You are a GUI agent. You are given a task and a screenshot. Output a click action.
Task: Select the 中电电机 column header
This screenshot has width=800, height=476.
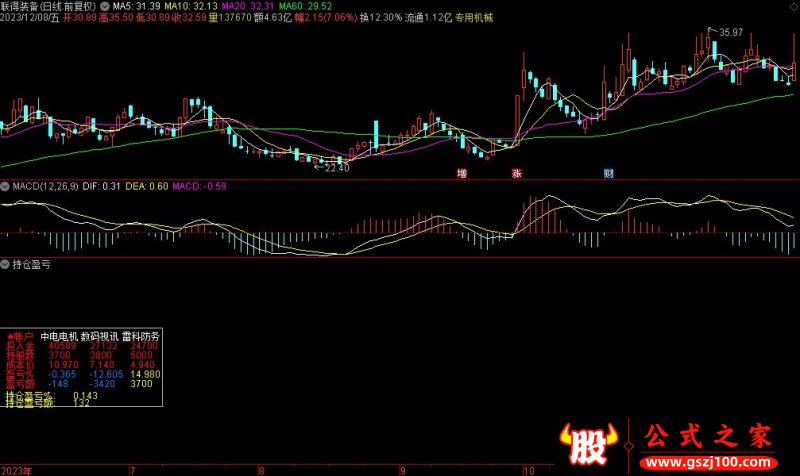(x=58, y=336)
